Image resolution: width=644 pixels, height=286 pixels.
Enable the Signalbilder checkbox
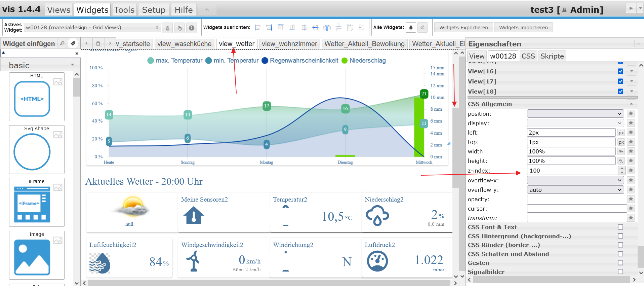[620, 272]
